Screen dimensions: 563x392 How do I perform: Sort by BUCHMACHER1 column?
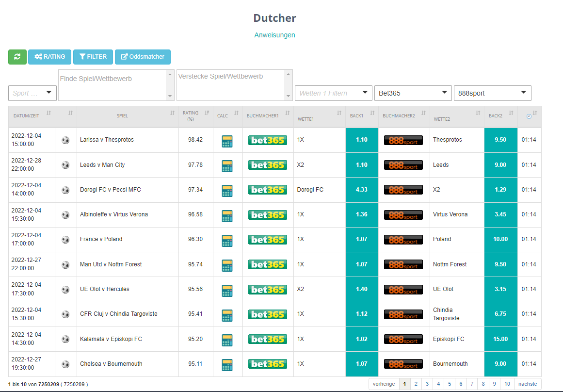pos(268,116)
